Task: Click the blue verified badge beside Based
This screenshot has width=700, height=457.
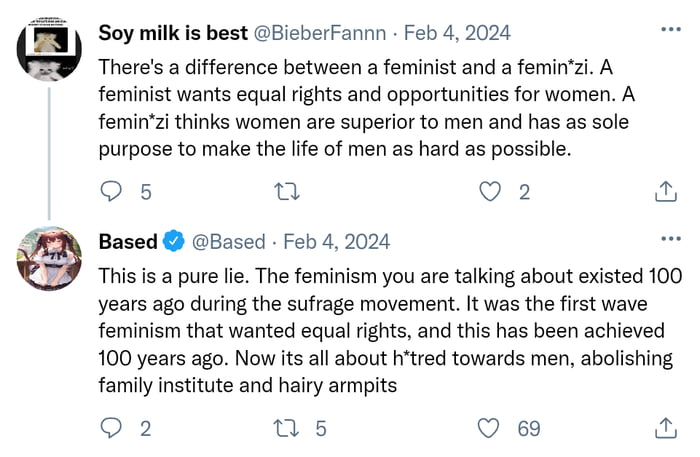Action: coord(174,241)
